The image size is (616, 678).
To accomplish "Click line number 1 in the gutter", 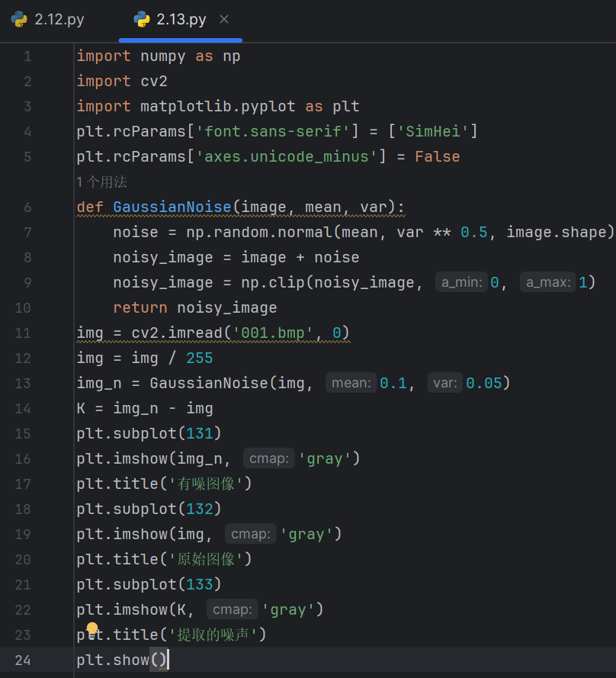I will click(27, 56).
